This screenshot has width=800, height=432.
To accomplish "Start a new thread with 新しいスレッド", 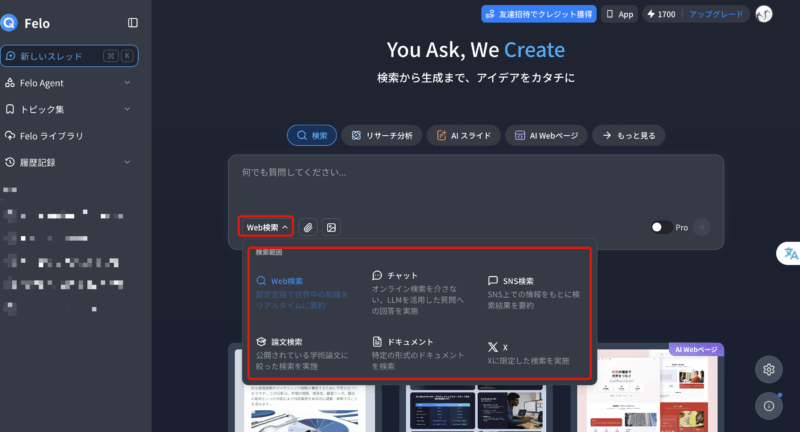I will click(x=69, y=56).
